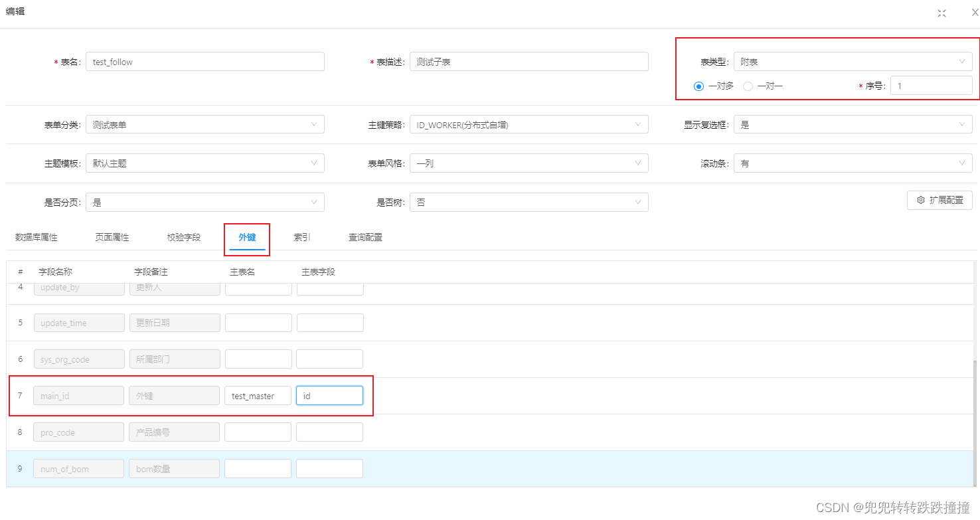
Task: Click 主表名 field in num_of_bom row
Action: click(x=258, y=469)
